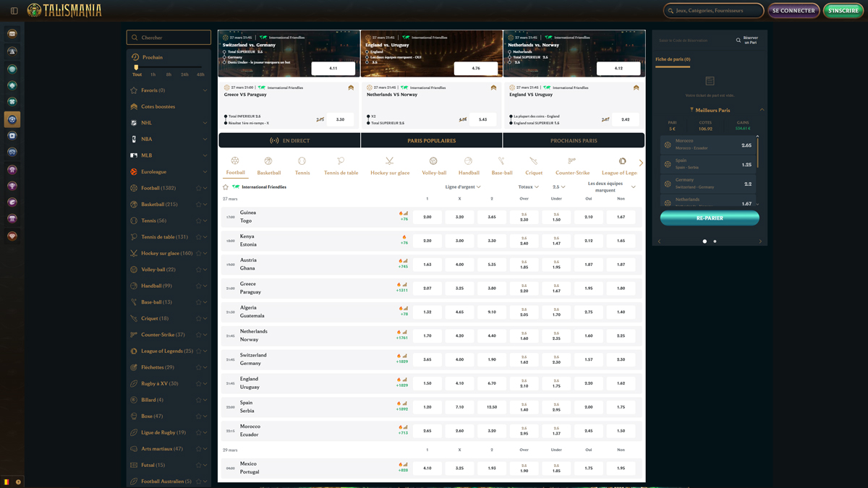868x488 pixels.
Task: Select the Volley-ball sport icon
Action: [433, 161]
